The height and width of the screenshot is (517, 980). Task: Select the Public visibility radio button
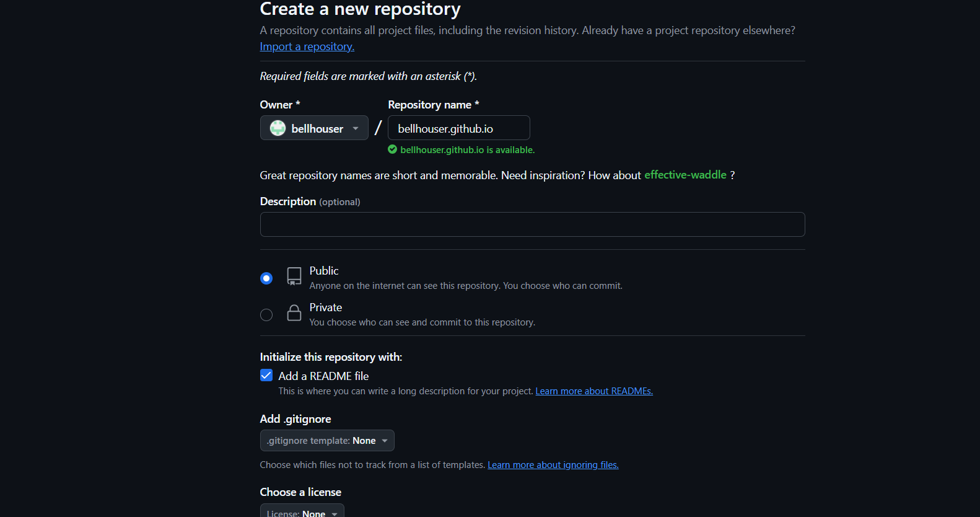click(x=266, y=278)
